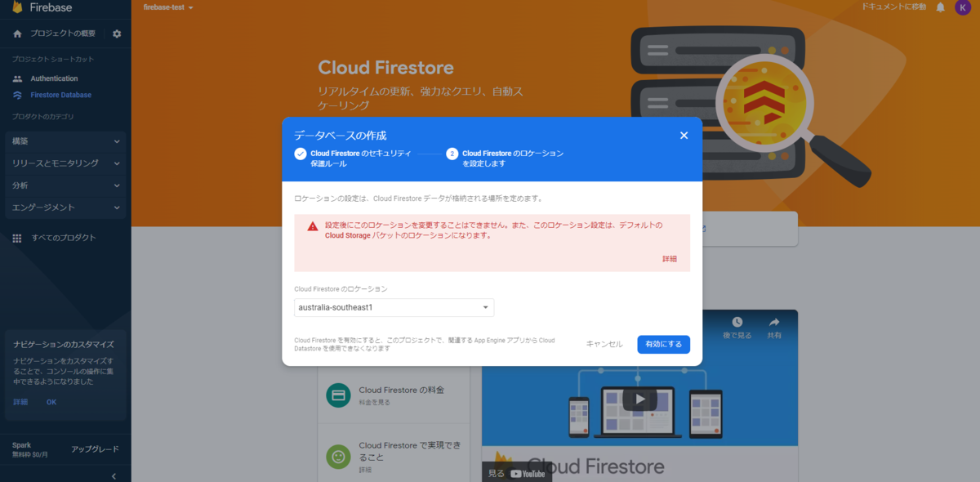Close the database creation dialog
Viewport: 980px width, 482px height.
684,135
